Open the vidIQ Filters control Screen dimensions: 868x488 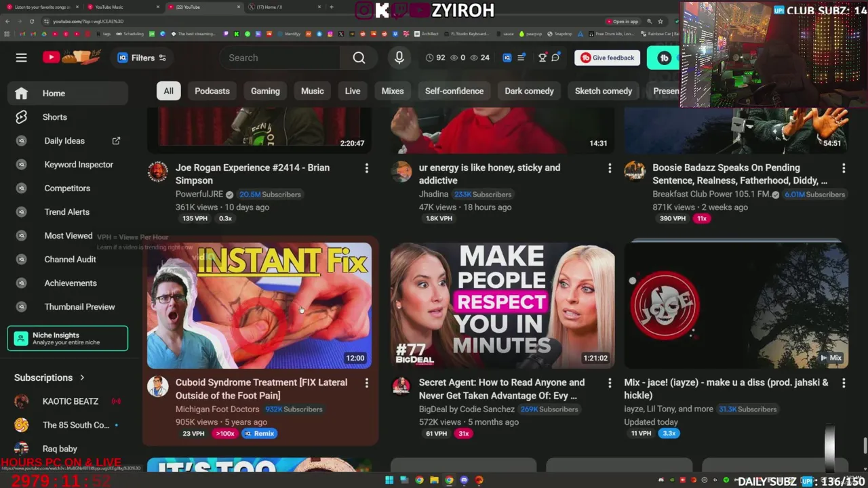(142, 58)
